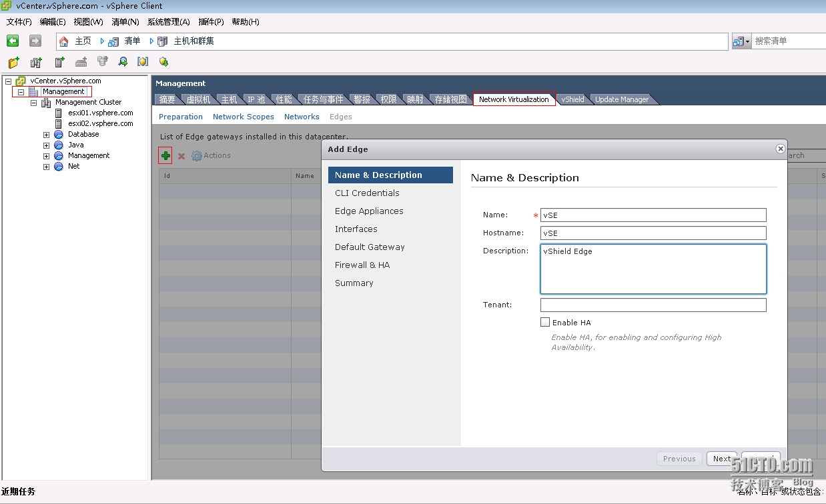Expand the Management resource pool node

pos(46,155)
